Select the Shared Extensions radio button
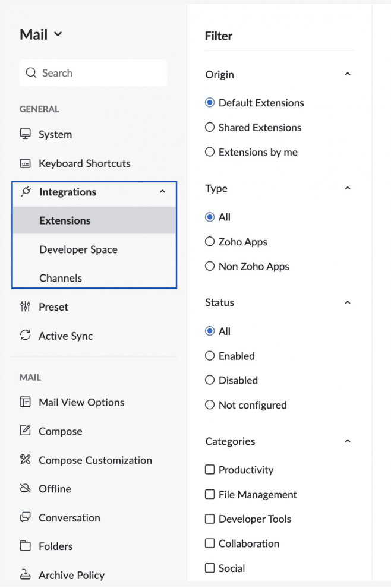This screenshot has height=588, width=391. tap(210, 127)
